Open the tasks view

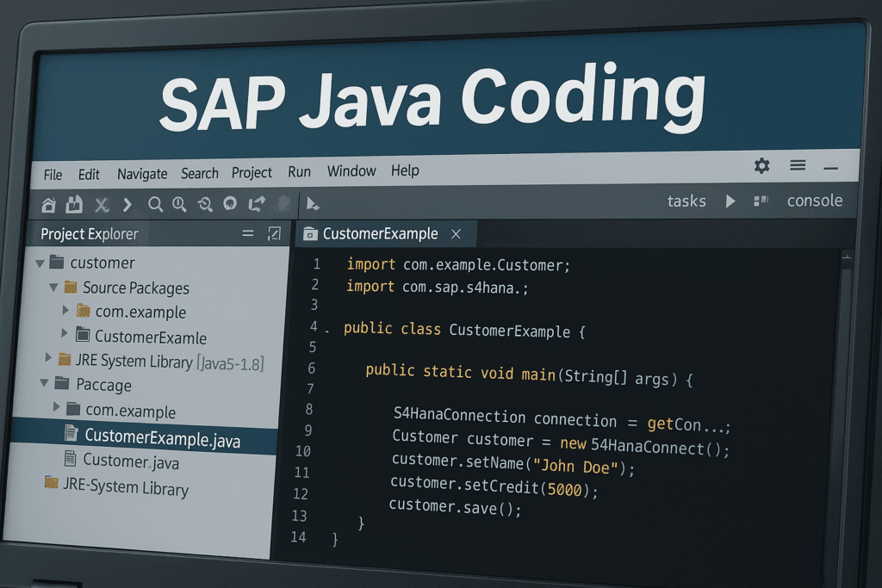(x=686, y=201)
